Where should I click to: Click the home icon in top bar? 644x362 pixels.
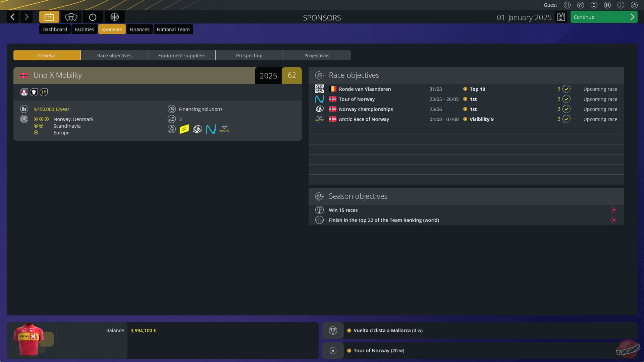[x=581, y=5]
